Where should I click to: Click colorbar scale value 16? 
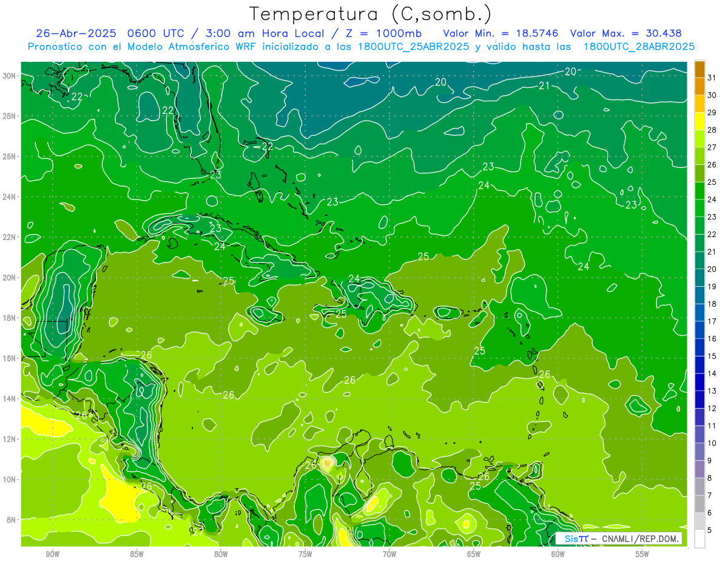pos(712,339)
